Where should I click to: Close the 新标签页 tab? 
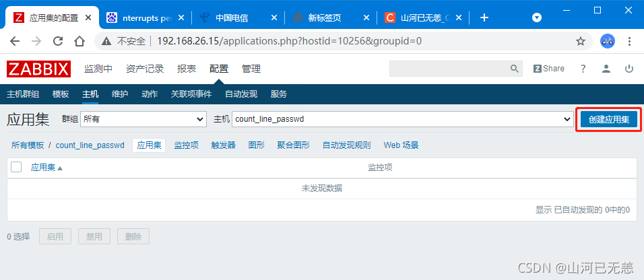(366, 17)
